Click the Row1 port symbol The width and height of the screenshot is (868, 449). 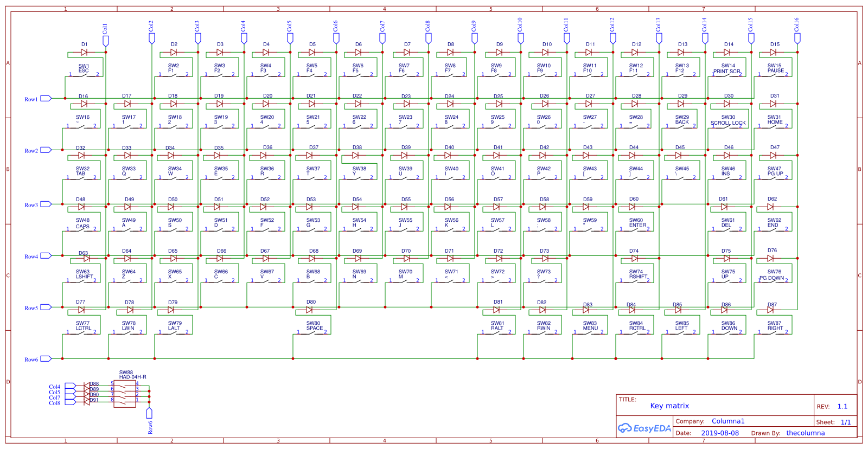pos(46,98)
